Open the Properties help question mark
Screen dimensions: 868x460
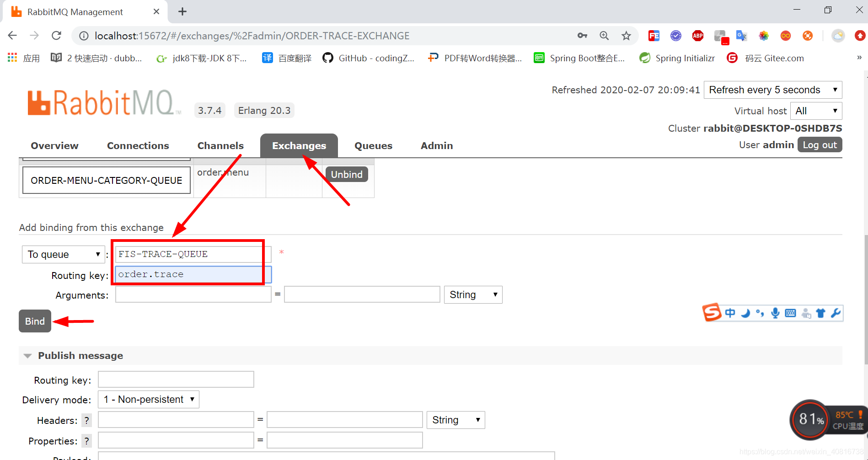tap(86, 441)
